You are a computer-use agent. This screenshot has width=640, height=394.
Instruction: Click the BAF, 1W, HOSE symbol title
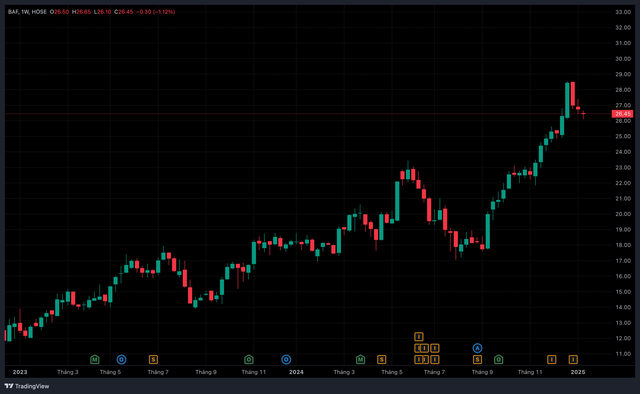click(27, 12)
